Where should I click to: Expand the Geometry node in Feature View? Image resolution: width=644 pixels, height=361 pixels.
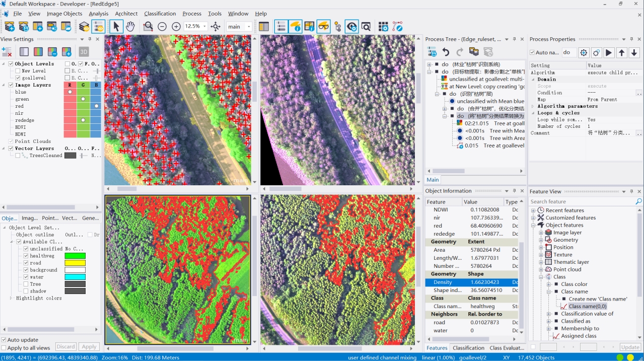pyautogui.click(x=541, y=240)
